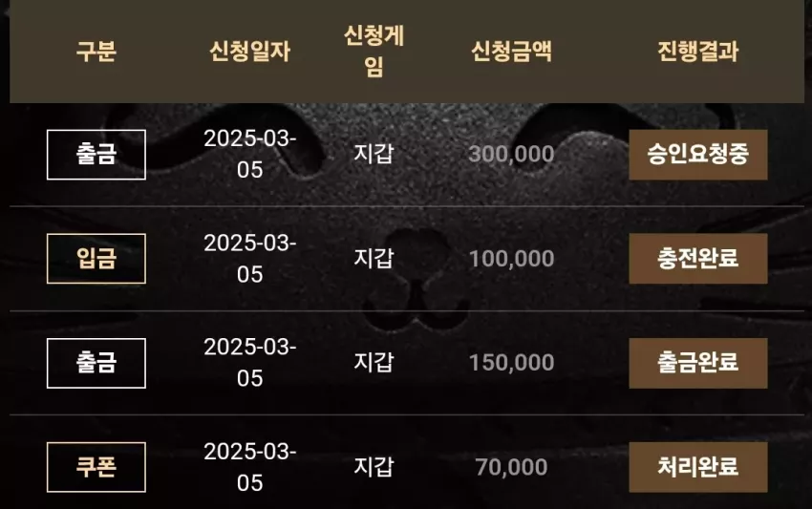This screenshot has height=509, width=812.
Task: Click 지갑 in the 승인요청중 row
Action: pyautogui.click(x=374, y=154)
